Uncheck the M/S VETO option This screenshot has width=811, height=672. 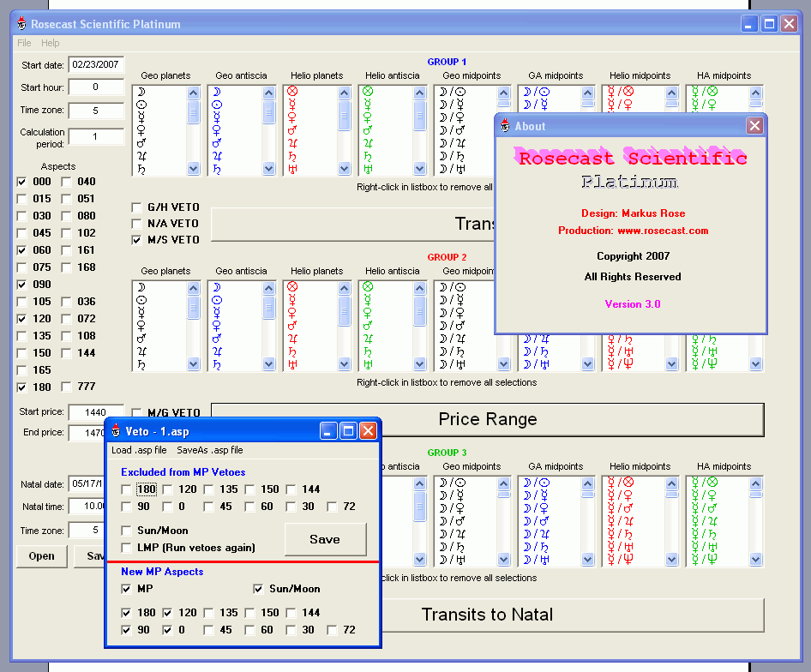click(x=136, y=240)
